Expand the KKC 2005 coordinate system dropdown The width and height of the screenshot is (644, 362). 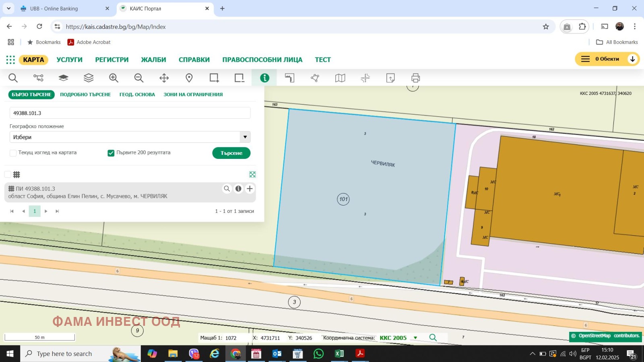pyautogui.click(x=415, y=338)
